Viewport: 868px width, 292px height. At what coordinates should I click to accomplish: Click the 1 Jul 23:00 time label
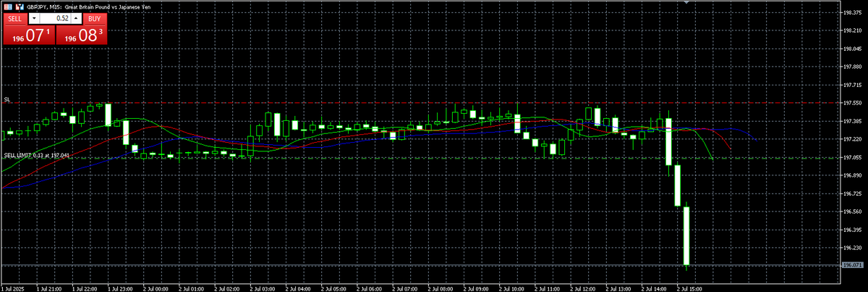click(120, 288)
